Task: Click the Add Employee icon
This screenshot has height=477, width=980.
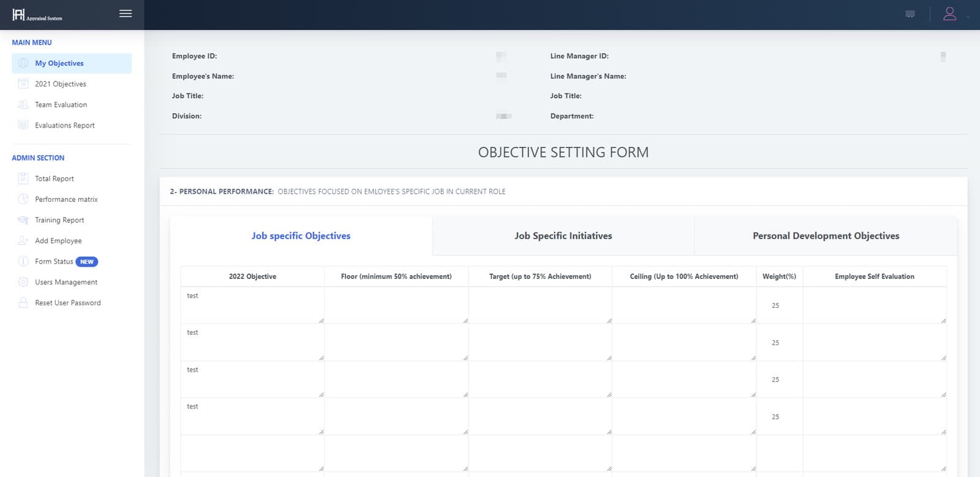Action: pos(23,241)
